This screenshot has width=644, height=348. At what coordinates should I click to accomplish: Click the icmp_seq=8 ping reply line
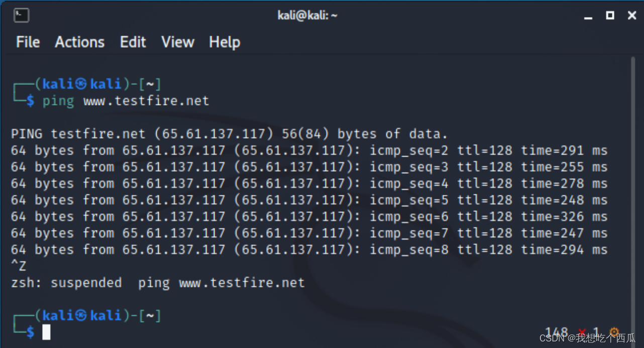pyautogui.click(x=309, y=250)
